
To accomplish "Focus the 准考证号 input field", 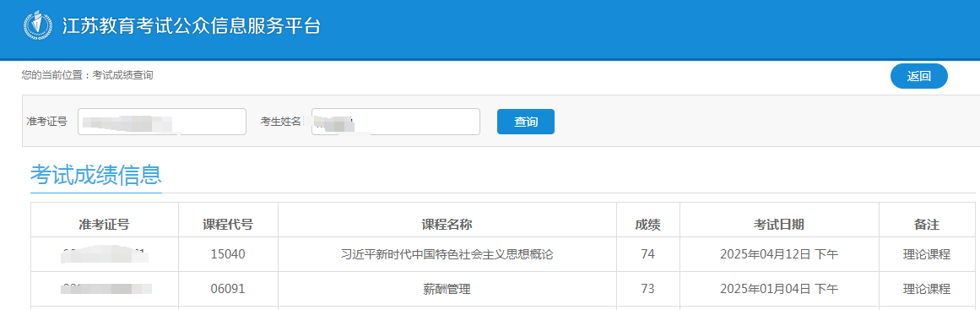I will (162, 122).
